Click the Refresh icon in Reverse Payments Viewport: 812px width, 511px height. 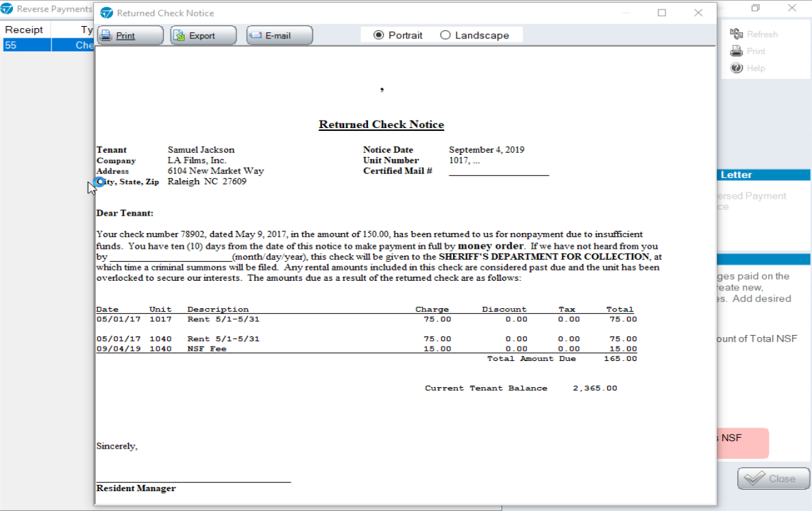(737, 34)
